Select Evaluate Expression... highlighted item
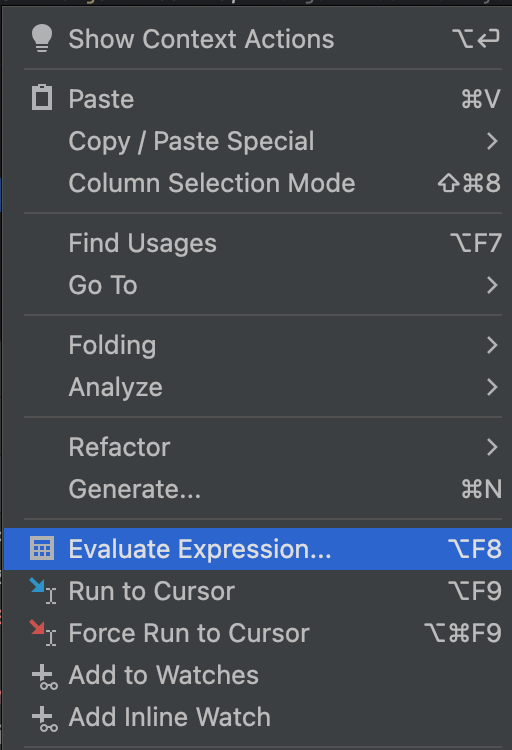 click(x=258, y=549)
